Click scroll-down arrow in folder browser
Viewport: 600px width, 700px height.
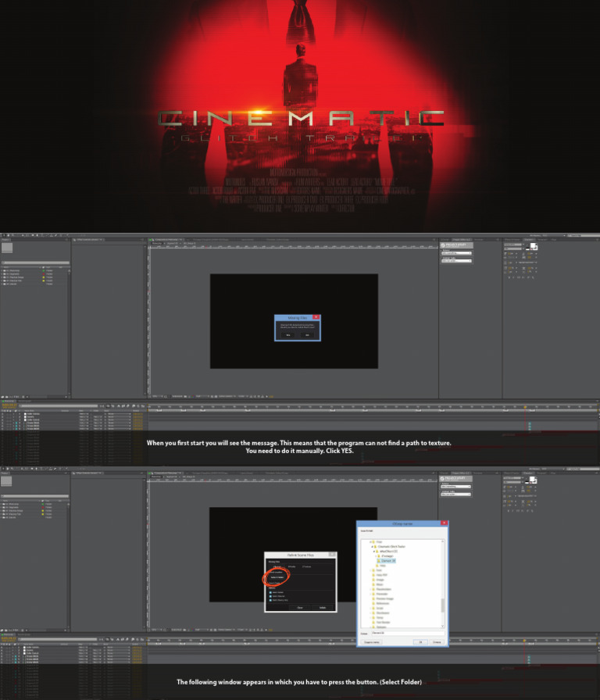(443, 627)
